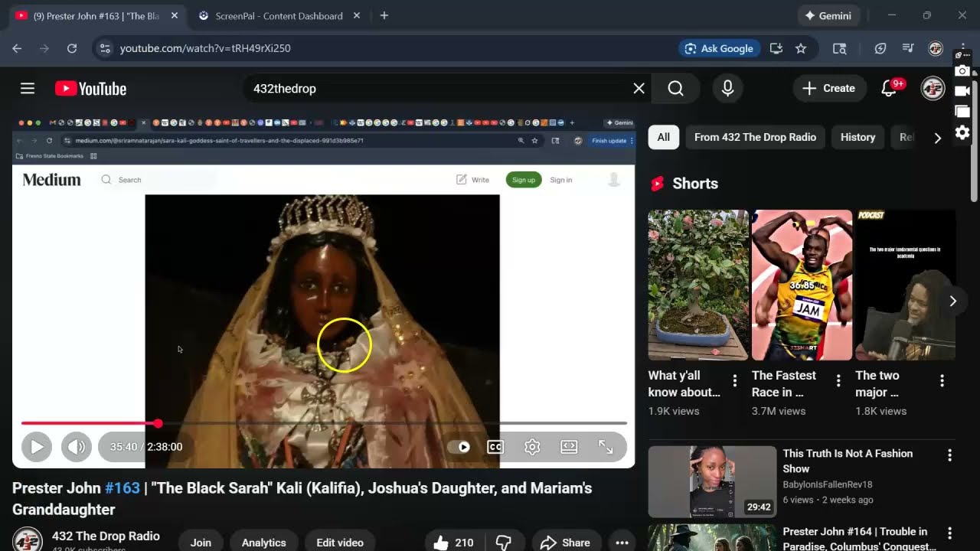The width and height of the screenshot is (980, 551).
Task: Play the video
Action: (x=36, y=447)
